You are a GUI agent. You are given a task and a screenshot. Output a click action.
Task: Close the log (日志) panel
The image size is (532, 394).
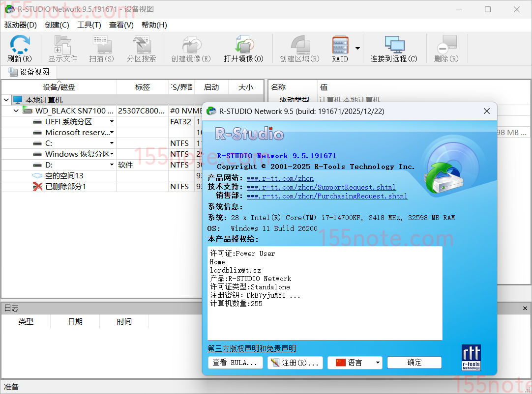click(x=525, y=308)
